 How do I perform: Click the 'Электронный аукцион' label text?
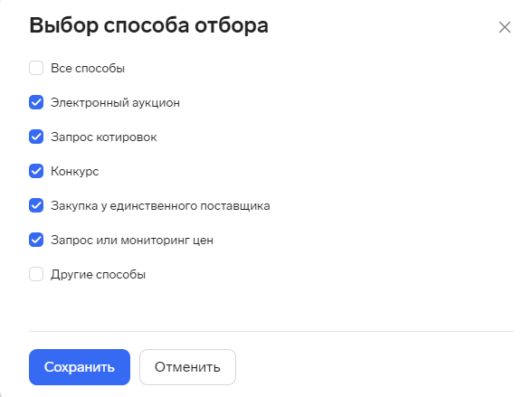tap(116, 103)
